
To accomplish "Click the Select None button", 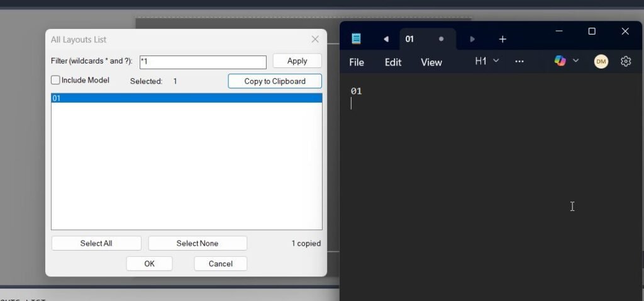I will (197, 244).
